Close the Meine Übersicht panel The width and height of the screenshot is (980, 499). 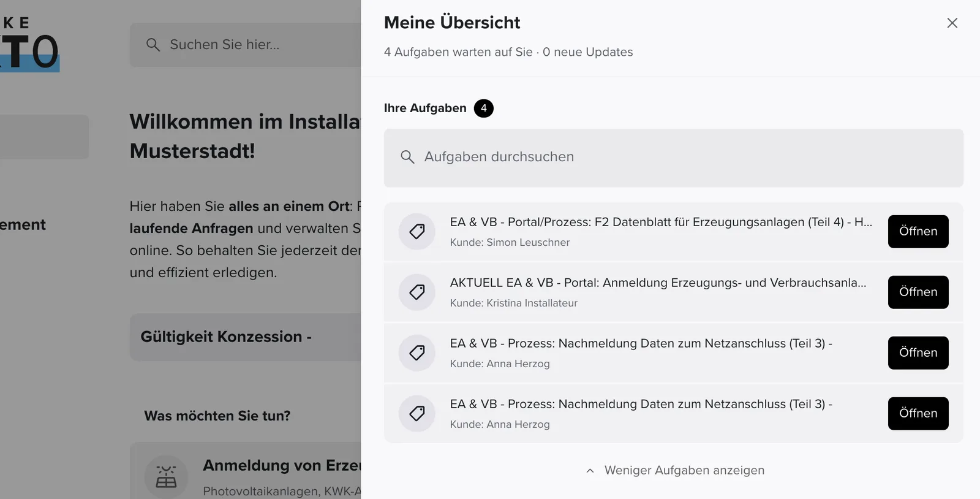coord(952,23)
